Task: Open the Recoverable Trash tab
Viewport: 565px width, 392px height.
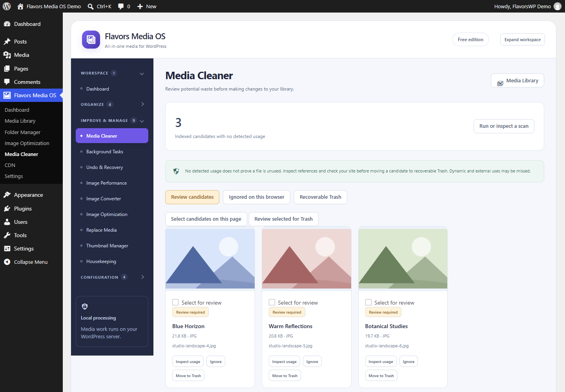Action: pos(321,197)
